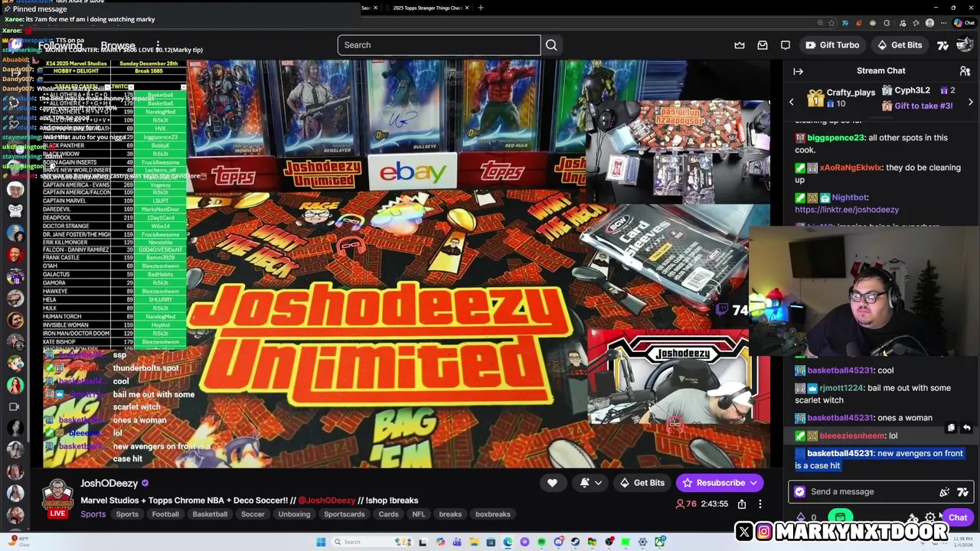The width and height of the screenshot is (980, 551).
Task: Open the channel points balance icon
Action: (801, 518)
